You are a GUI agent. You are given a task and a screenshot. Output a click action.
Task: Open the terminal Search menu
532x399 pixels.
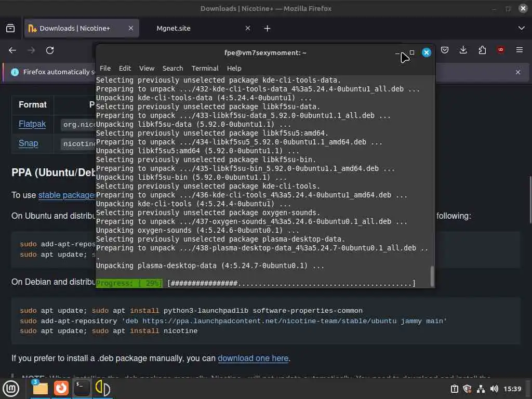[172, 68]
